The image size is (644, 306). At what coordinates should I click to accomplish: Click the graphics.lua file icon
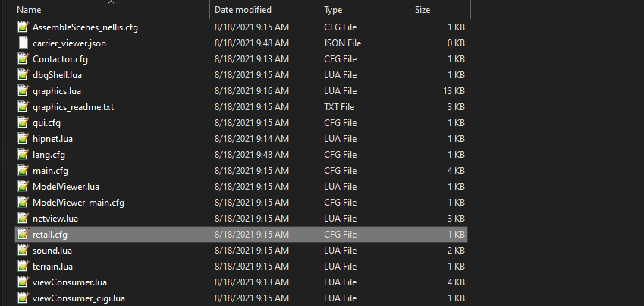(x=23, y=90)
